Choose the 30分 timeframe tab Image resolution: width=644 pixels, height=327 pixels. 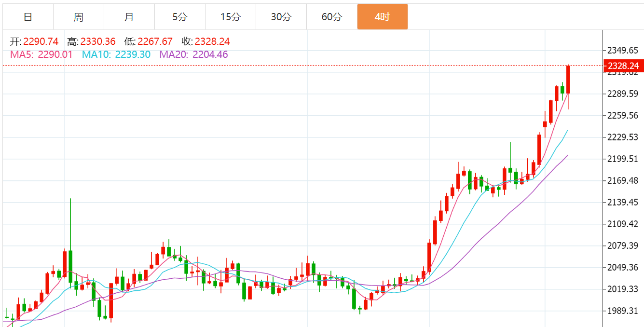281,17
